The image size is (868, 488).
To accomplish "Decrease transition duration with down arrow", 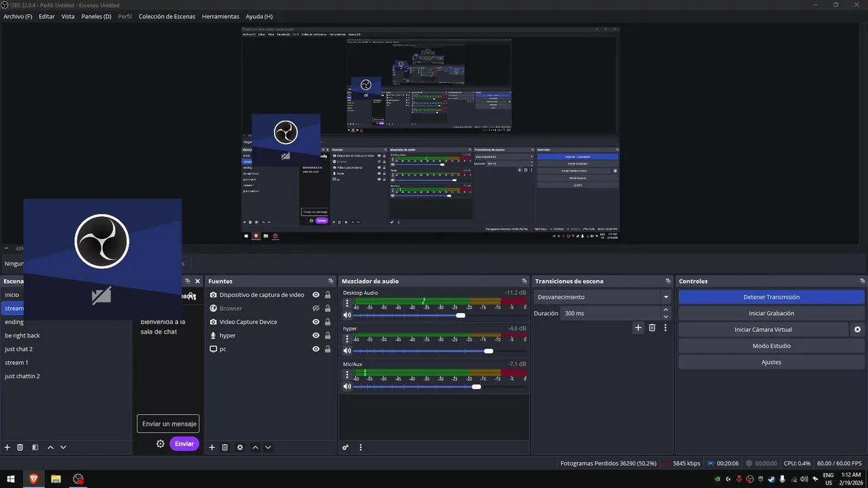I will 666,317.
